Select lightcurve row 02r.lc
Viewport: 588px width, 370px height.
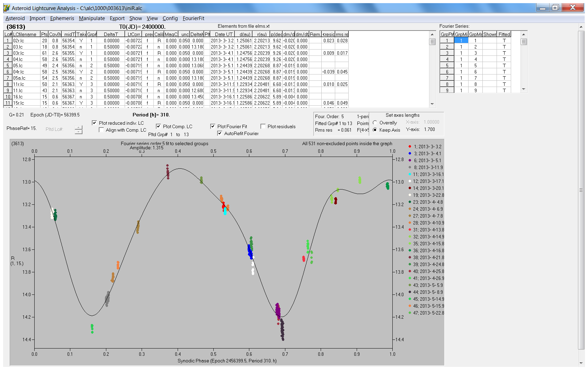176,41
